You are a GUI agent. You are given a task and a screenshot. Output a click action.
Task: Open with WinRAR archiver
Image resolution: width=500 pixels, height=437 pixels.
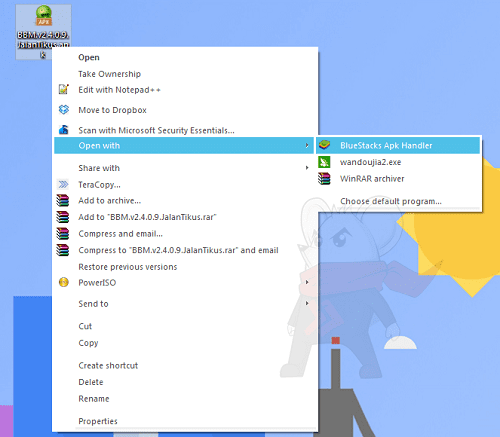tap(398, 179)
